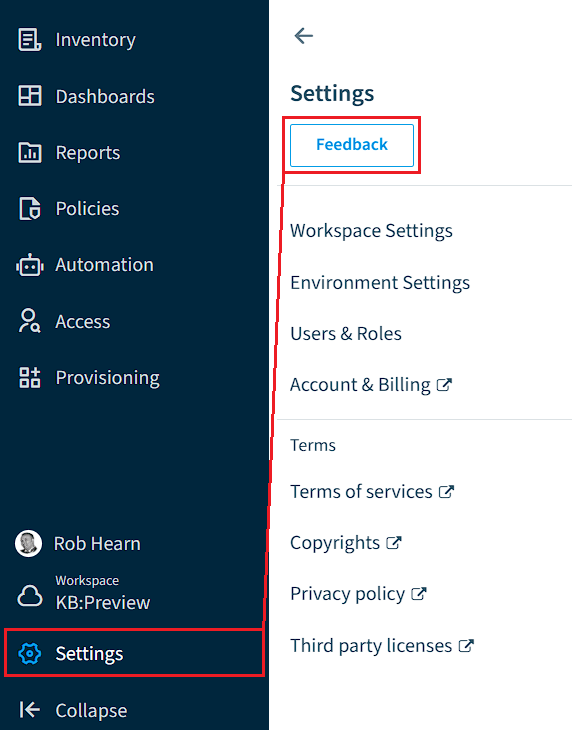Click Privacy policy external link icon
576x730 pixels.
419,594
